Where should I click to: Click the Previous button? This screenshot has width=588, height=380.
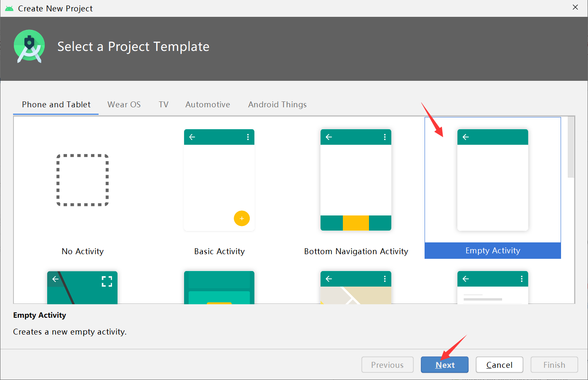pyautogui.click(x=387, y=365)
